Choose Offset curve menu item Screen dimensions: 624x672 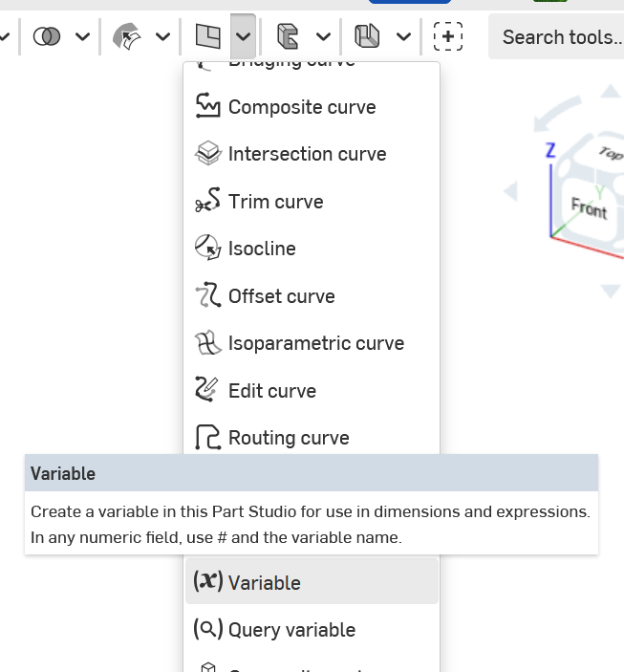281,296
